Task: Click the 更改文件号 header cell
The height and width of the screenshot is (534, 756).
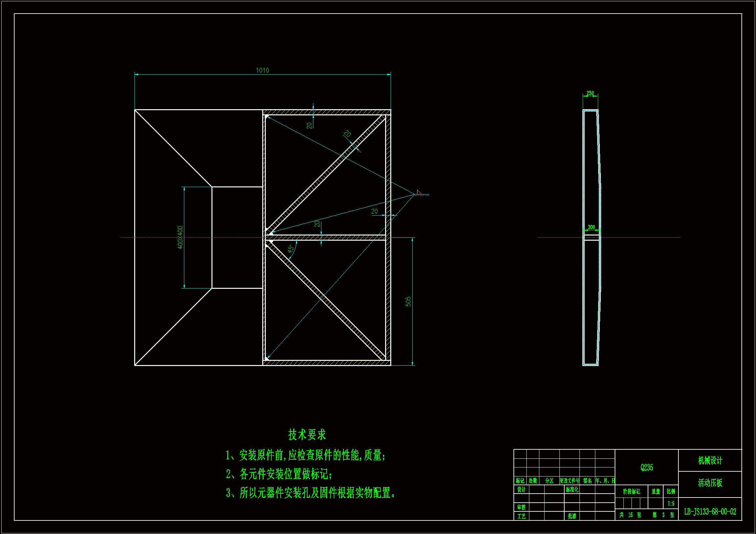Action: (569, 481)
